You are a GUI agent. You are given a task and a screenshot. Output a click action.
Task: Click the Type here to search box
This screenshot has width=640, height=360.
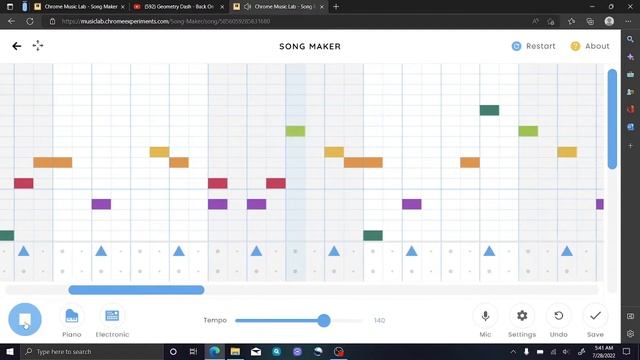coord(92,351)
